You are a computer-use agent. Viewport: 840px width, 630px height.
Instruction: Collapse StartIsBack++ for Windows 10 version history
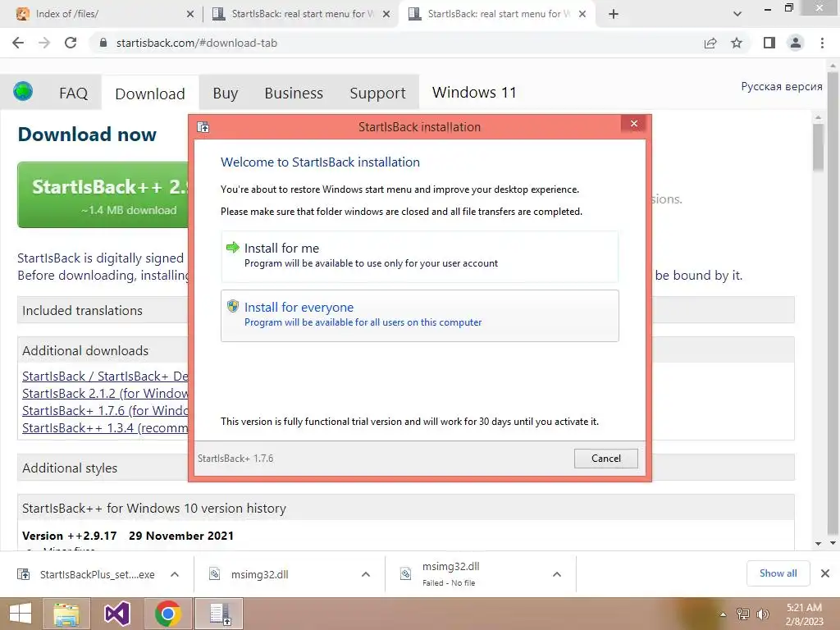click(405, 508)
